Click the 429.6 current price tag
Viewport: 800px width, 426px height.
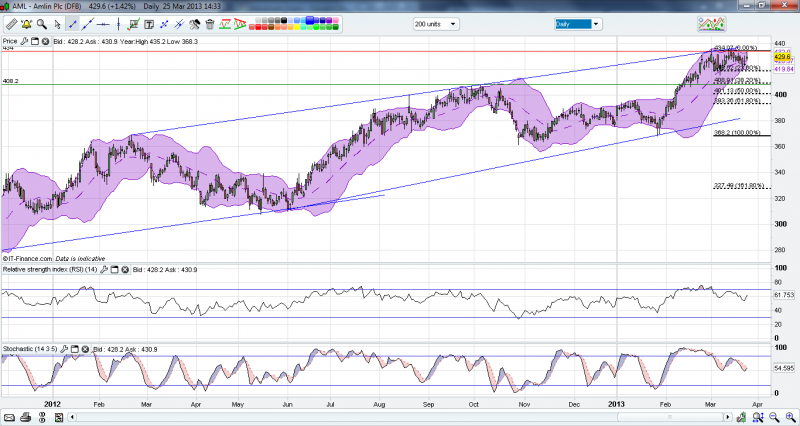click(781, 58)
